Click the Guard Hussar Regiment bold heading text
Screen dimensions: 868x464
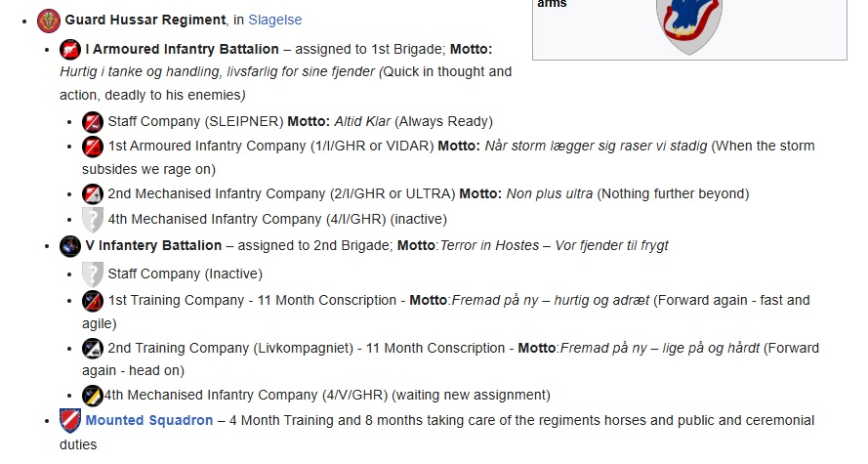145,20
